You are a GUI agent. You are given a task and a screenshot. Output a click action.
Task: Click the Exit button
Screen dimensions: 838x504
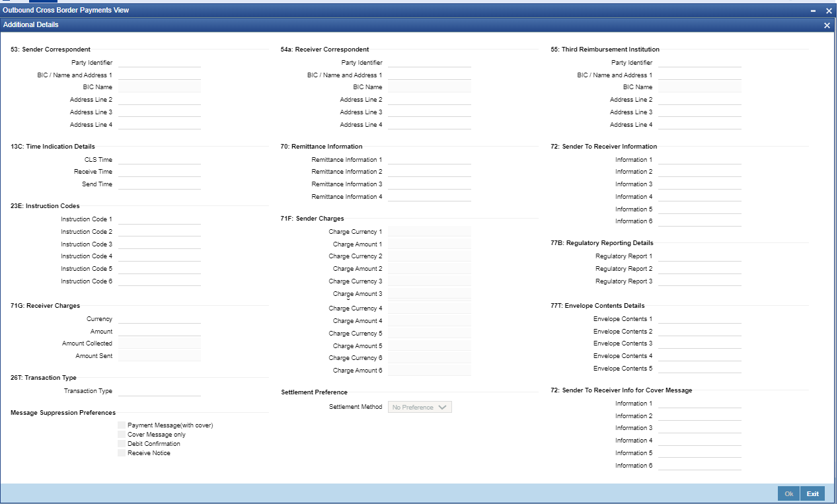pos(812,493)
